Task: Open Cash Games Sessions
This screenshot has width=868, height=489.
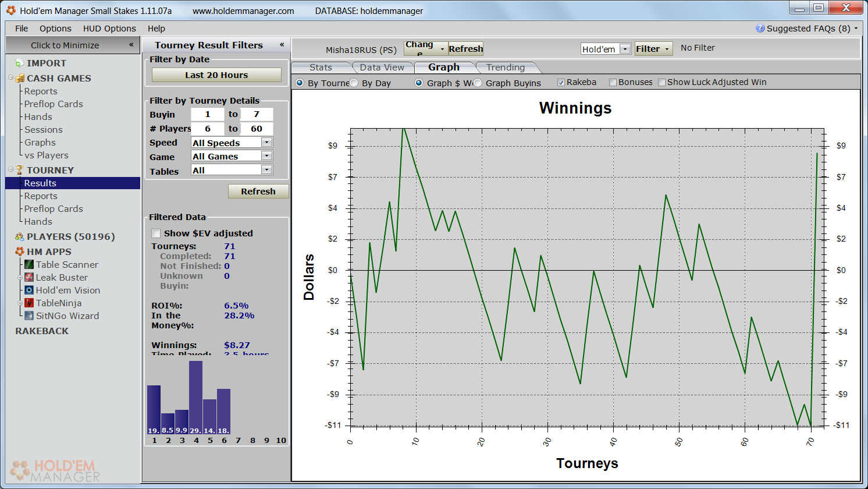Action: coord(44,130)
